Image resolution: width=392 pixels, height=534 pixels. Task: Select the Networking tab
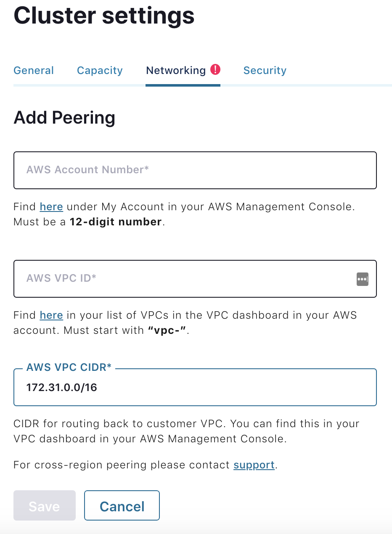[176, 70]
